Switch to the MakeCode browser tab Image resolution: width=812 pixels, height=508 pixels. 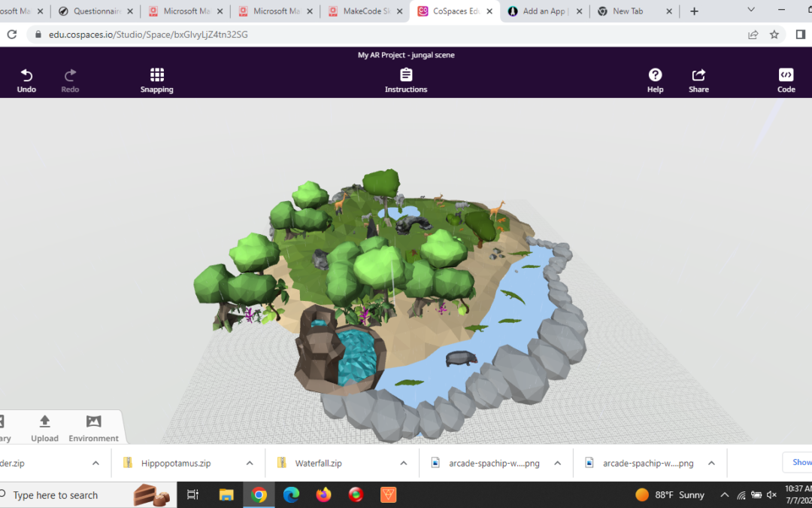(x=365, y=11)
